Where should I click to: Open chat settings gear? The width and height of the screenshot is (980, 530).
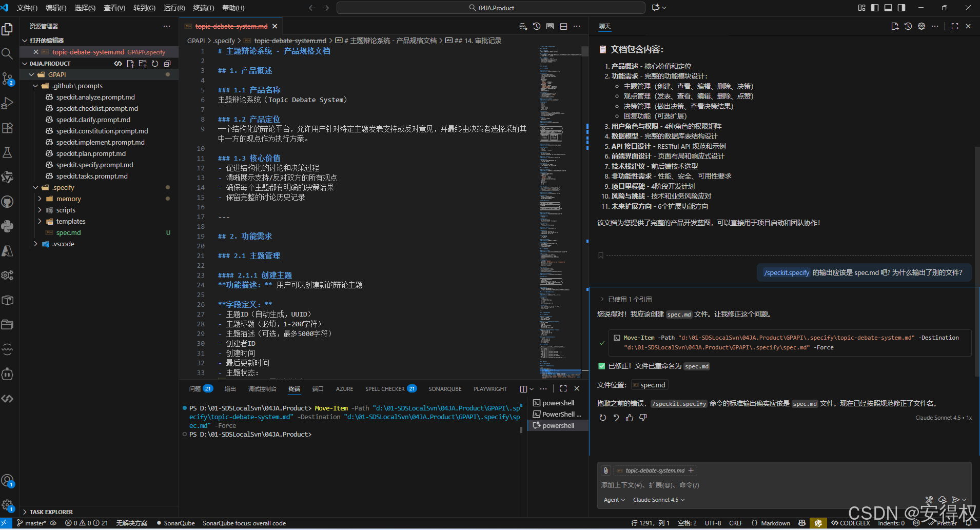[922, 26]
